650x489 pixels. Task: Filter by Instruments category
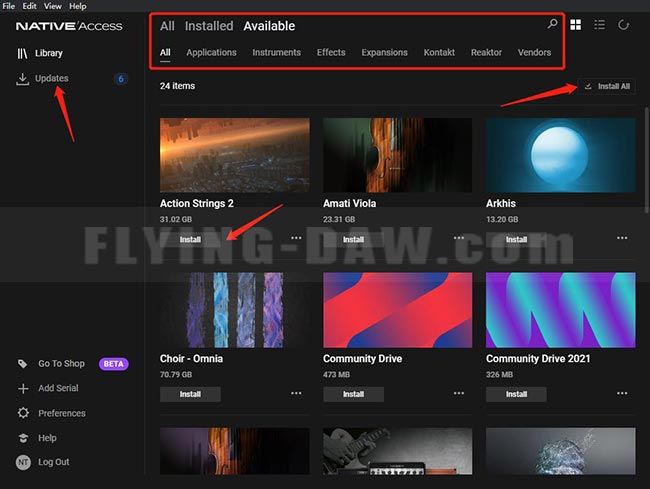coord(276,53)
